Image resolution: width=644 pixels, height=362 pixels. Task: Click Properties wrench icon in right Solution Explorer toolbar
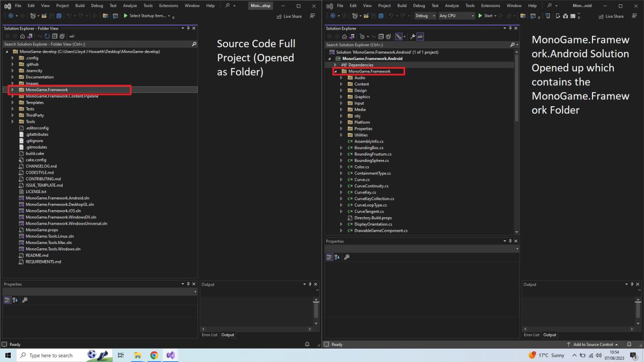[x=413, y=36]
